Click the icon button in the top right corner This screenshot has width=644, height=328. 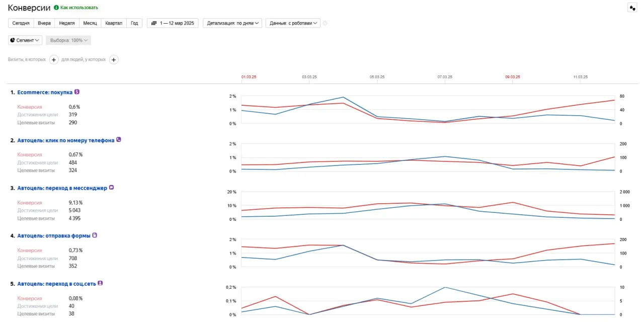pyautogui.click(x=632, y=8)
